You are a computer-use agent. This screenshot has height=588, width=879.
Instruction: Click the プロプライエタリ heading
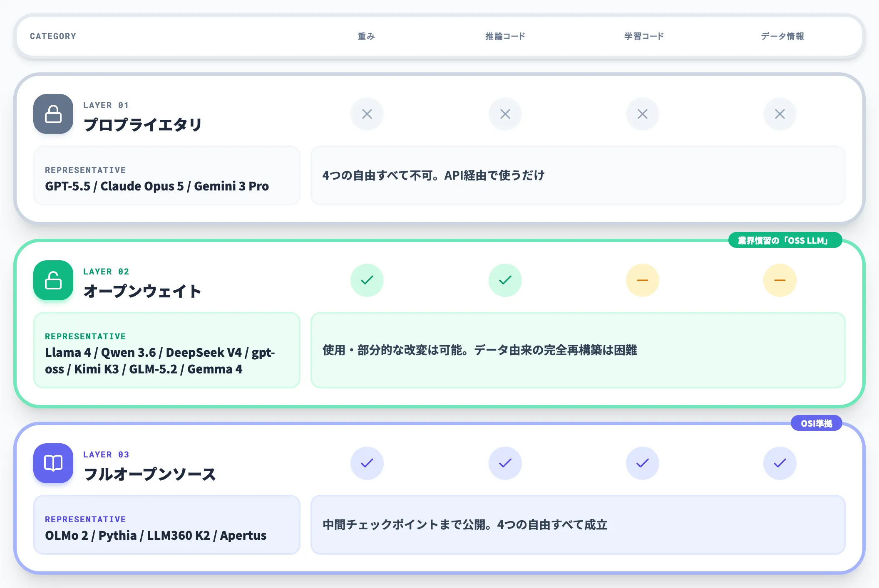[143, 125]
